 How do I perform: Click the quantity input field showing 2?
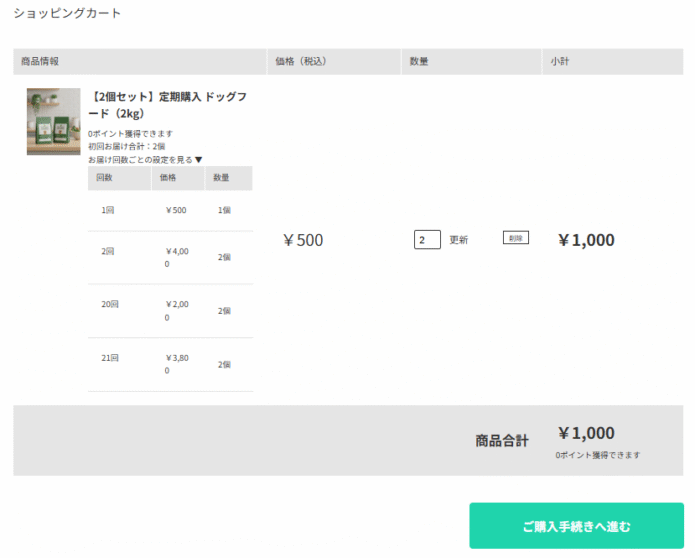tap(427, 240)
